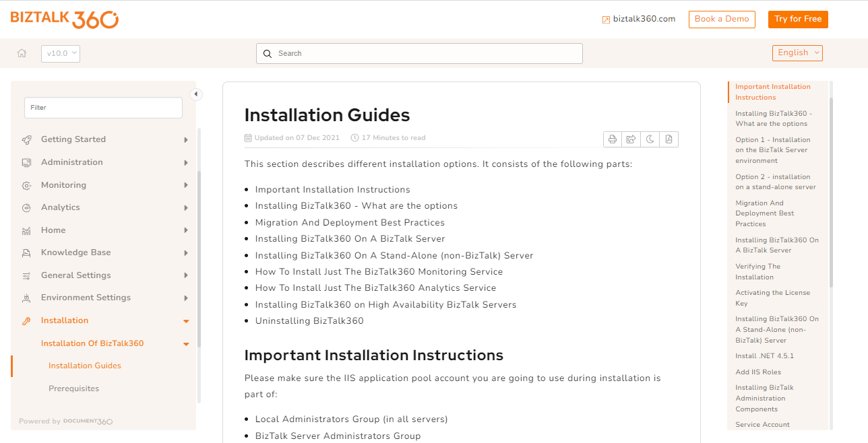
Task: Click the Environment Settings icon
Action: [26, 298]
